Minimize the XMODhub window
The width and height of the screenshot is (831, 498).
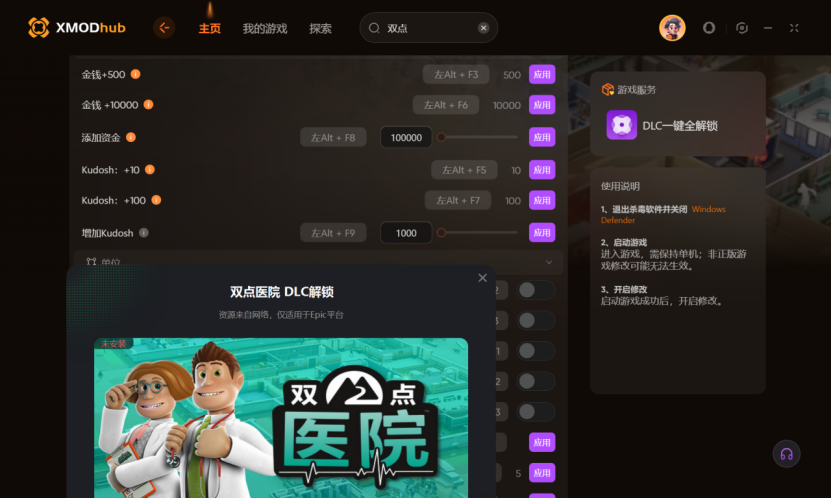click(x=768, y=28)
